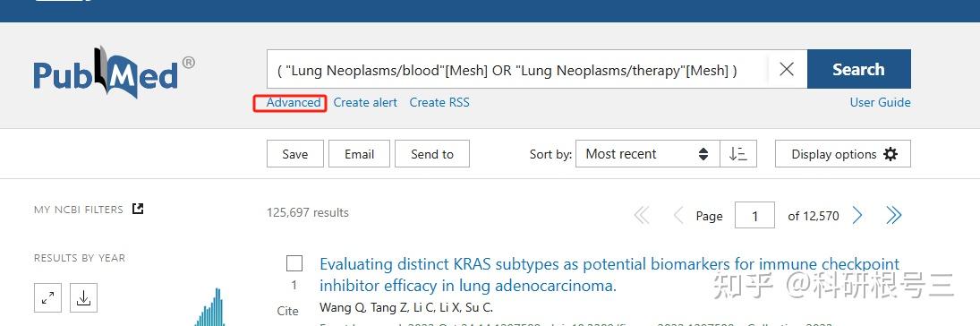This screenshot has height=326, width=980.
Task: Open My NCBI Filters external link icon
Action: pyautogui.click(x=138, y=209)
